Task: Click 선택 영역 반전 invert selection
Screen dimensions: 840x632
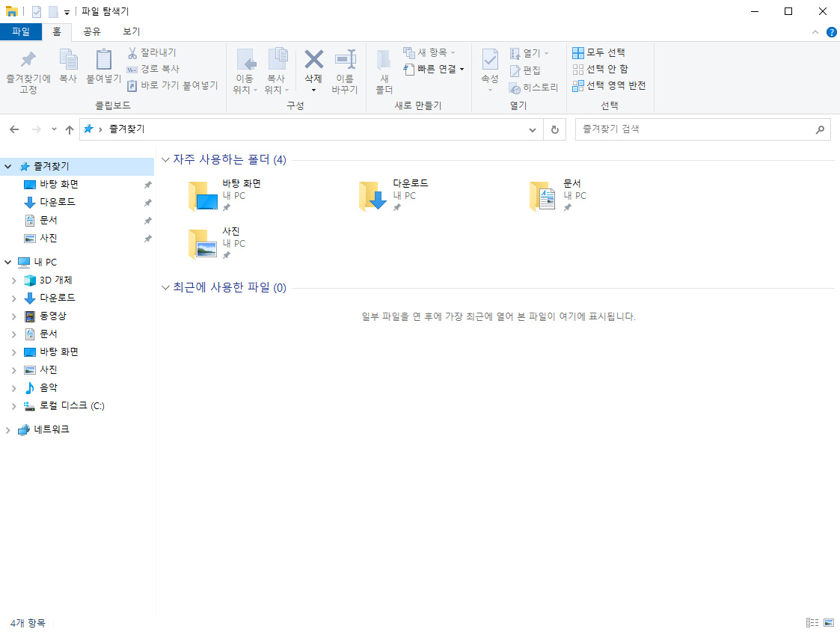Action: [x=609, y=86]
